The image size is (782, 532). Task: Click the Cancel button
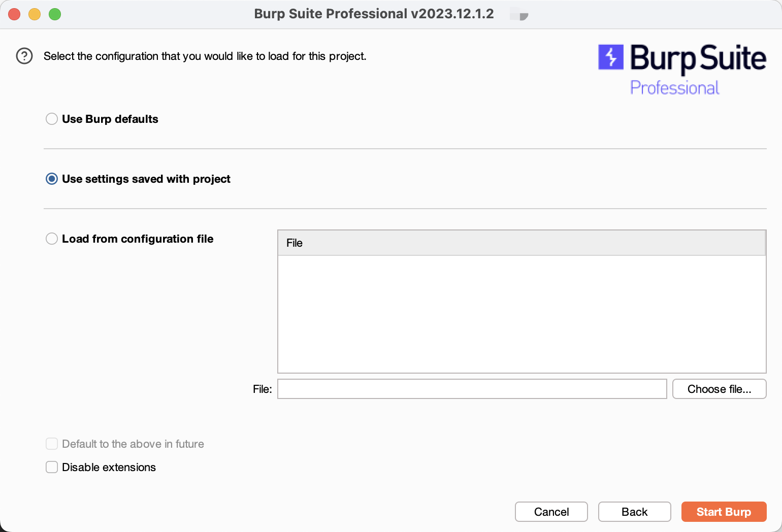[x=551, y=512]
